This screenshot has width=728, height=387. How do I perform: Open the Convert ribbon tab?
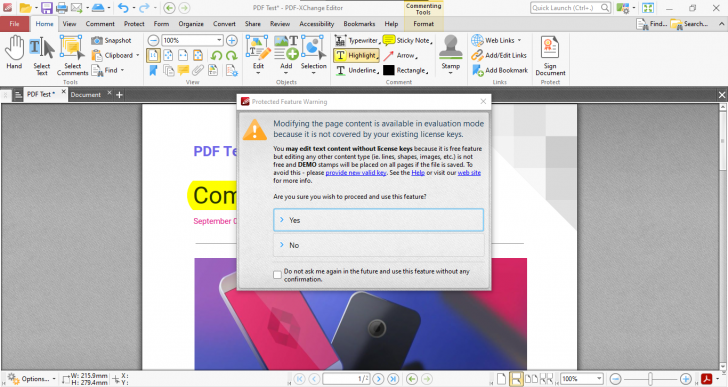(x=224, y=24)
